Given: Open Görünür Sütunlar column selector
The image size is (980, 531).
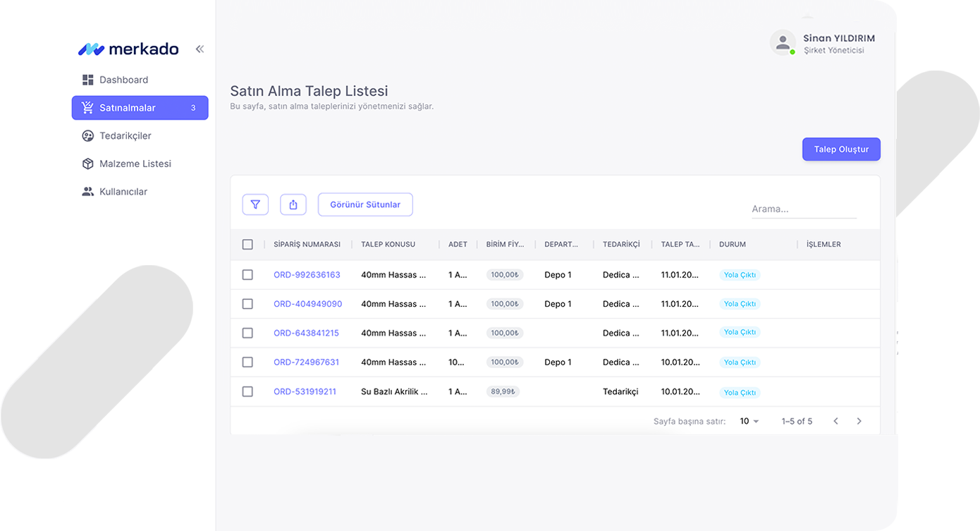Looking at the screenshot, I should click(365, 205).
